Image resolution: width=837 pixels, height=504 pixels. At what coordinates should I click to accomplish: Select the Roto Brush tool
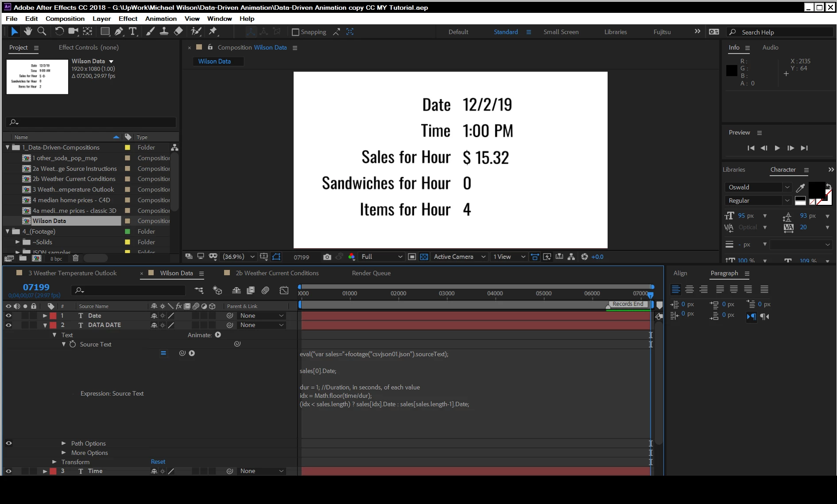click(196, 31)
